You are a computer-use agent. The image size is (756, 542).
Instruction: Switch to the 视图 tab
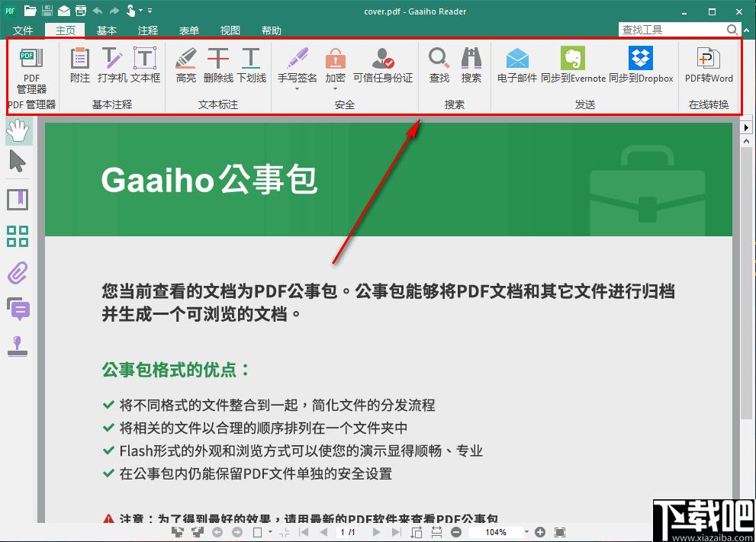coord(230,30)
